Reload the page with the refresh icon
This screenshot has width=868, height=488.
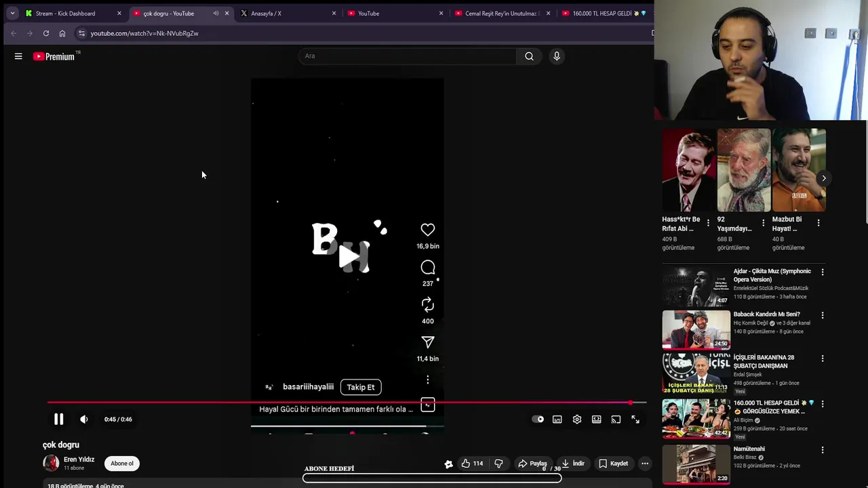[x=46, y=33]
